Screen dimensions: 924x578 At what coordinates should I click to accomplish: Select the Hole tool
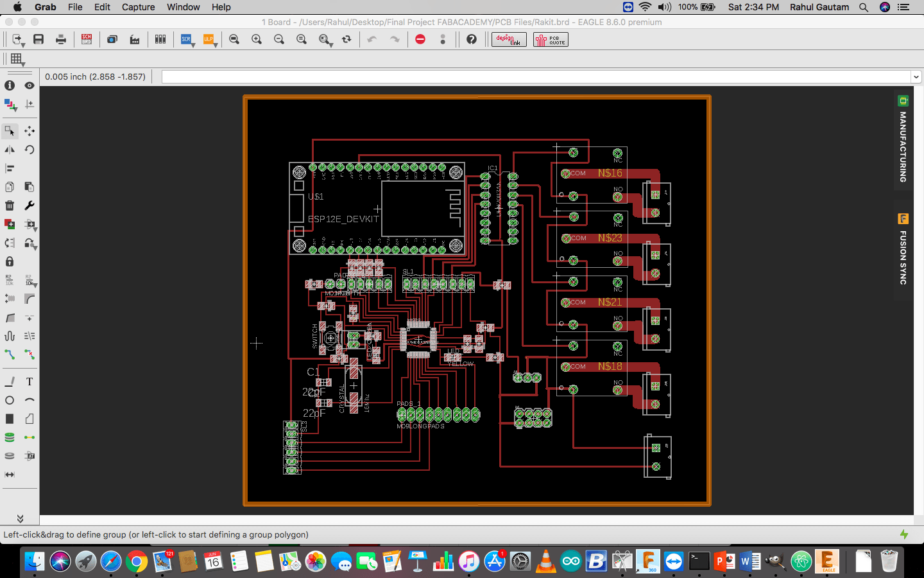point(10,456)
